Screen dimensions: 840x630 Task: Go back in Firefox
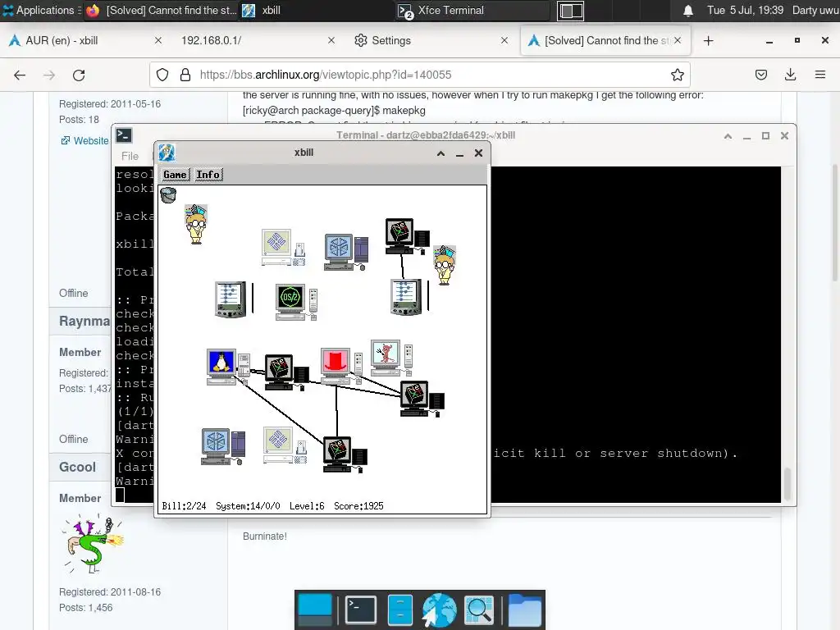[20, 75]
